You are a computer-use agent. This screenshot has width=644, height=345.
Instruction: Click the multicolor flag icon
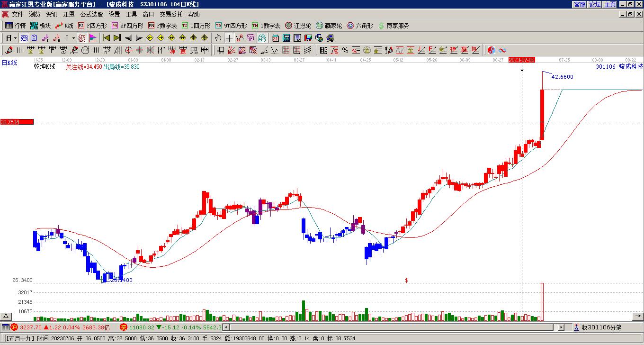click(x=92, y=38)
